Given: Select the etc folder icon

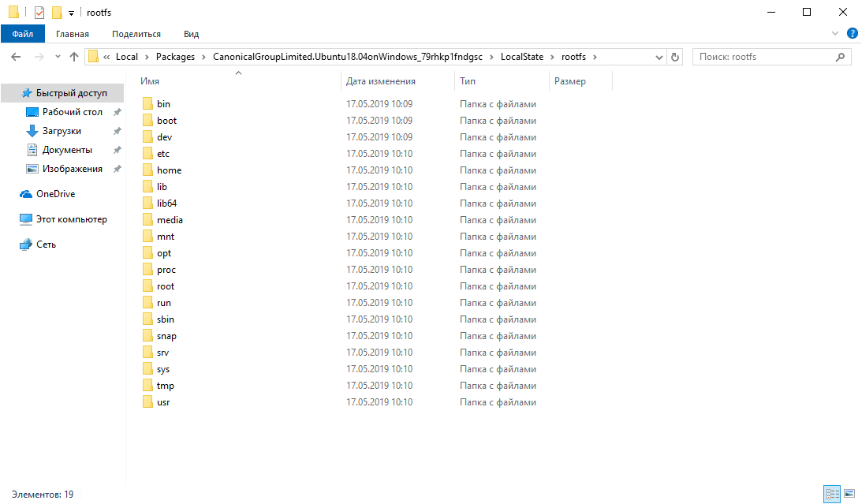Looking at the screenshot, I should 147,153.
